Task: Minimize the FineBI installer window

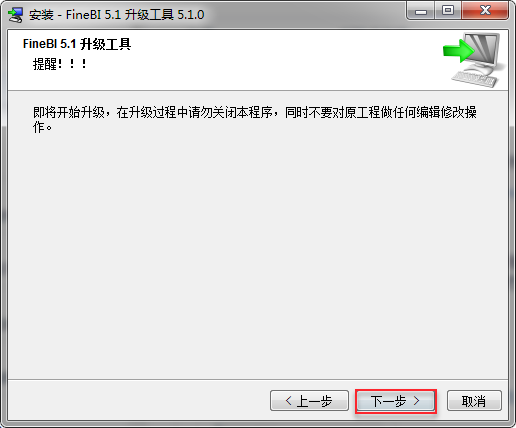Action: pyautogui.click(x=421, y=11)
